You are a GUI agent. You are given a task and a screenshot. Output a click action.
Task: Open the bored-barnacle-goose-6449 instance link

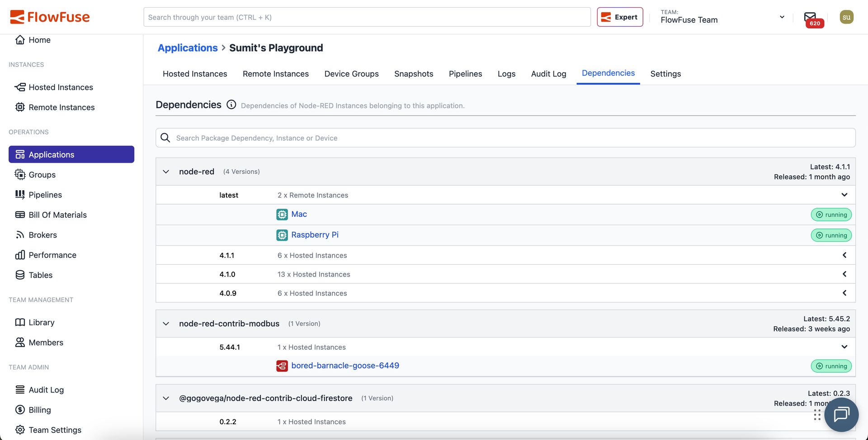coord(345,365)
